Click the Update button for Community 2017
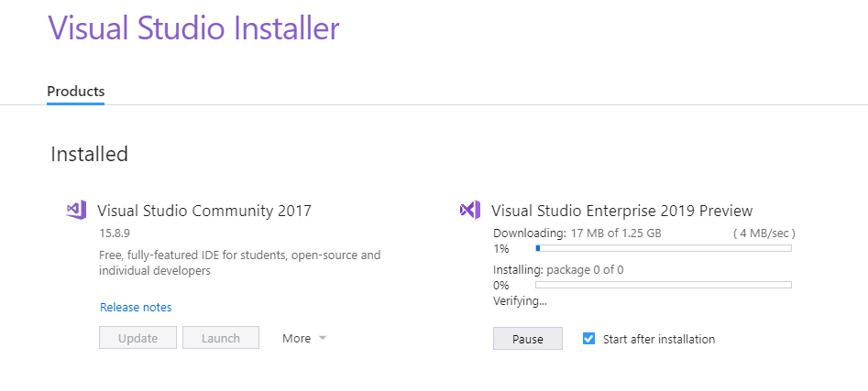The width and height of the screenshot is (868, 391). coord(137,338)
